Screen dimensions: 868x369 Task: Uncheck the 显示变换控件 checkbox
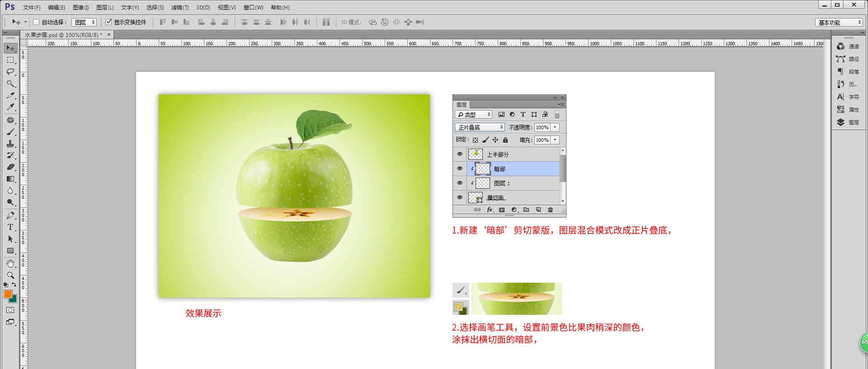pos(108,22)
